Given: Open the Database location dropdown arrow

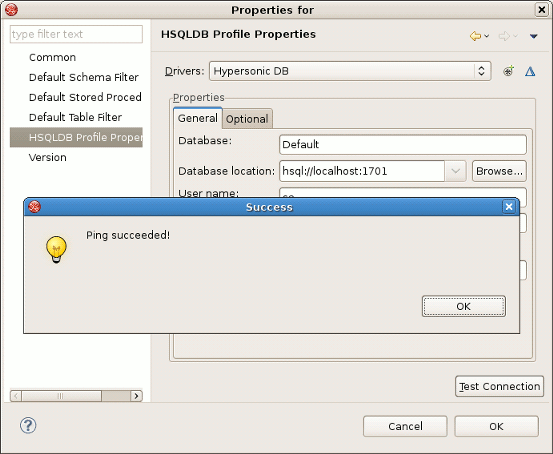Looking at the screenshot, I should point(455,171).
